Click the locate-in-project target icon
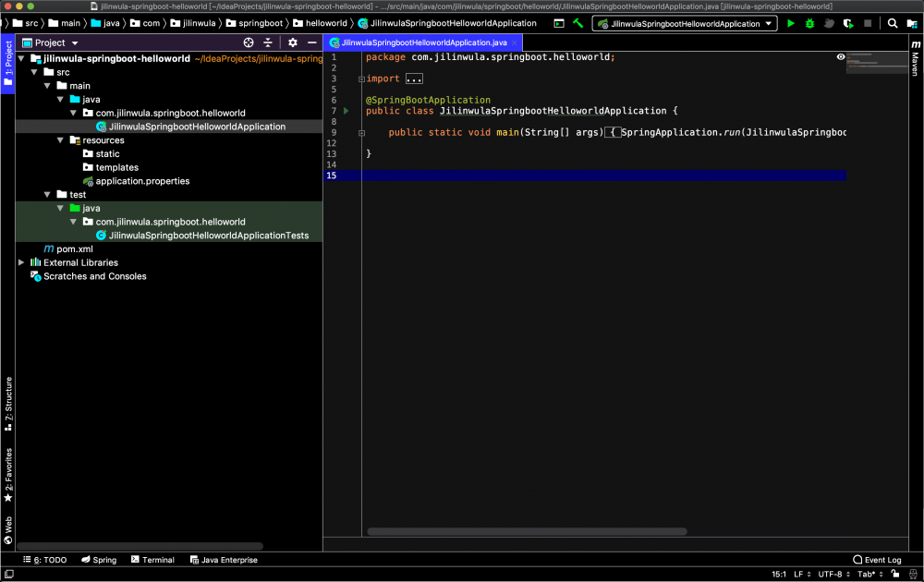 [249, 42]
